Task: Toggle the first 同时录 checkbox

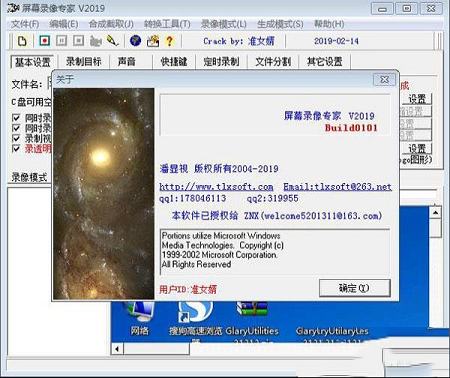Action: 16,118
